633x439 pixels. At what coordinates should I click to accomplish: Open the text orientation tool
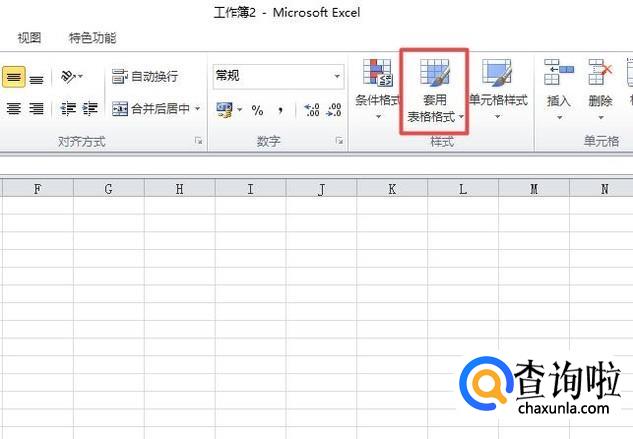tap(67, 77)
